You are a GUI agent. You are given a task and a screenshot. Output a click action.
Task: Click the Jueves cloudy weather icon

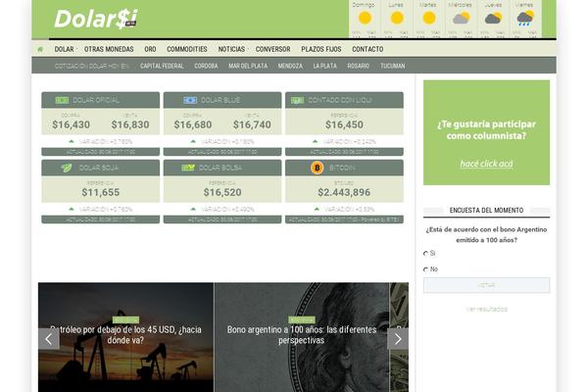(x=493, y=18)
